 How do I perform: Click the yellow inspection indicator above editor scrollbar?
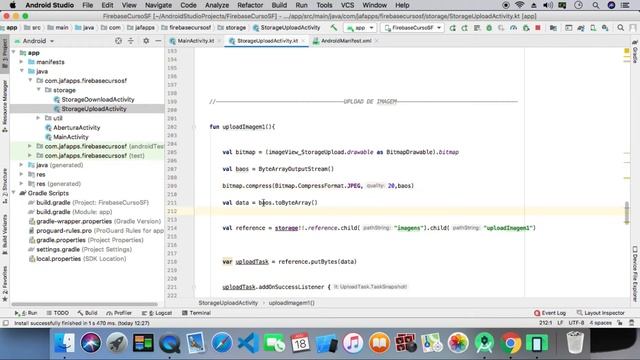(x=627, y=51)
